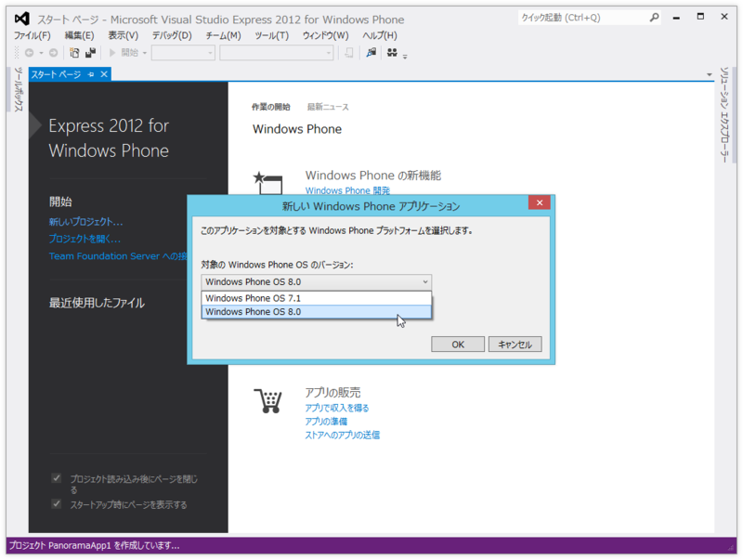The image size is (743, 560).
Task: Click the window resize grip icon
Action: point(730,548)
